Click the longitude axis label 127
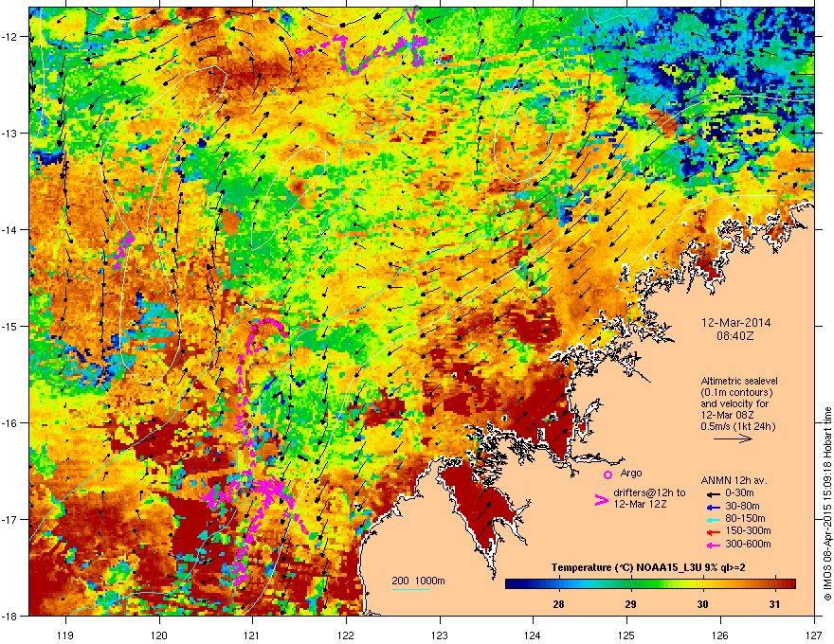This screenshot has width=834, height=644. click(814, 635)
